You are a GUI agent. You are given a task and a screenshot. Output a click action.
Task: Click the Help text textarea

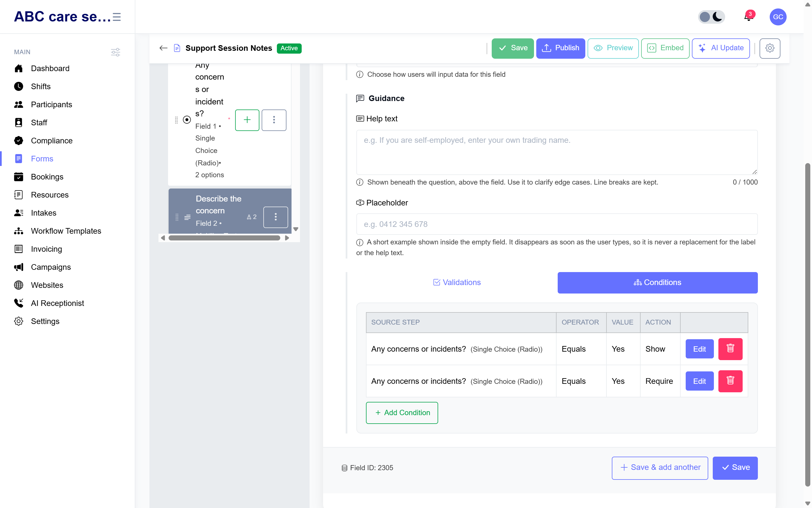(x=557, y=152)
